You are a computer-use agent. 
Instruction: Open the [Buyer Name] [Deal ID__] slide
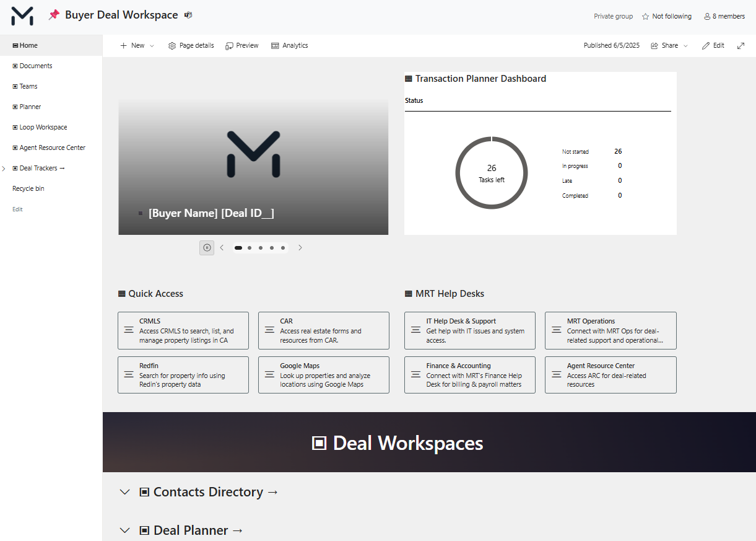click(x=253, y=167)
